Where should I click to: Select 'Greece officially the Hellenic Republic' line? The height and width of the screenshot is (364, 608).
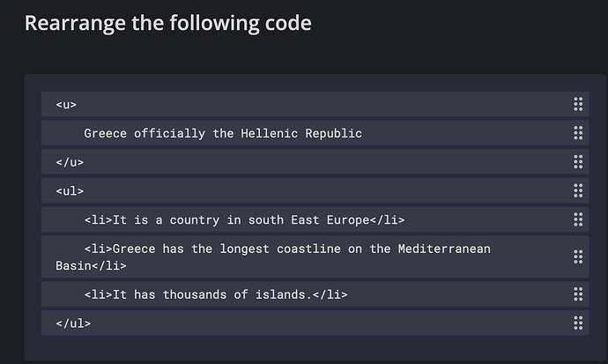click(x=315, y=133)
